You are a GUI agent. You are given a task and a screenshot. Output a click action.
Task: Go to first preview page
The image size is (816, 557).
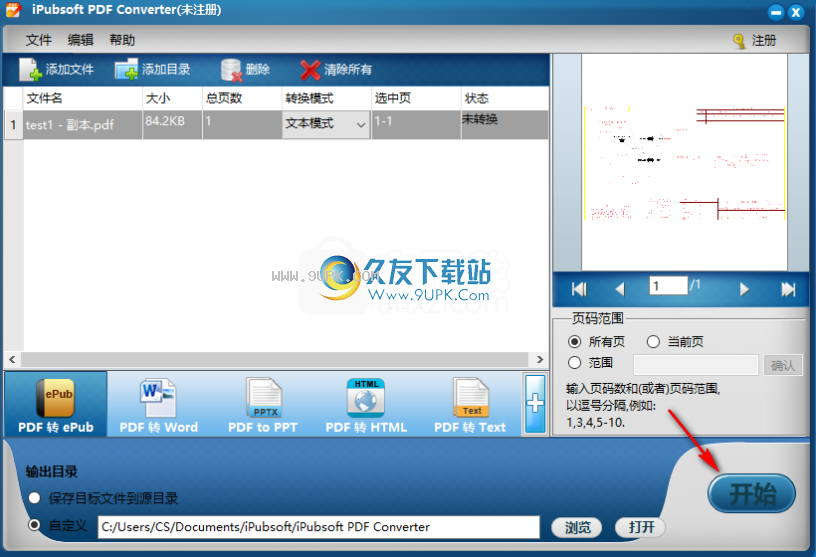click(579, 289)
